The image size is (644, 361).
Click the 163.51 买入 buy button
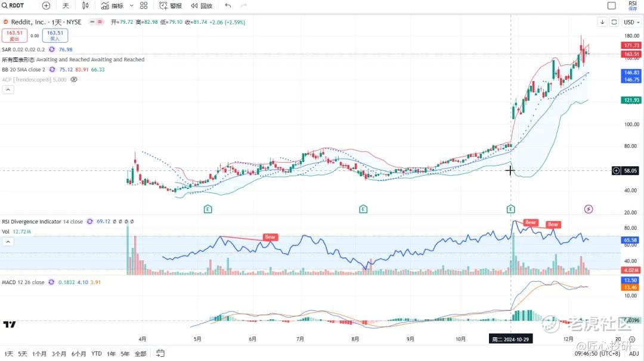coord(55,36)
